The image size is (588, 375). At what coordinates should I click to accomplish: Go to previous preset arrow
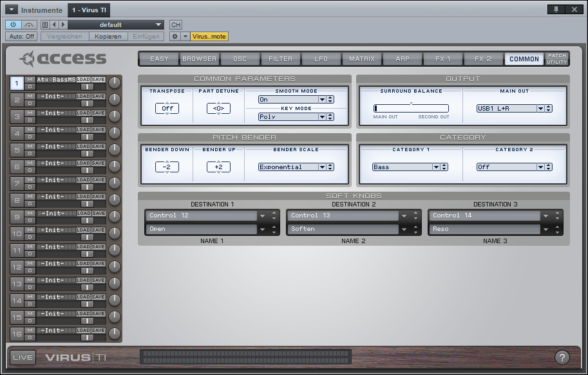[x=54, y=24]
